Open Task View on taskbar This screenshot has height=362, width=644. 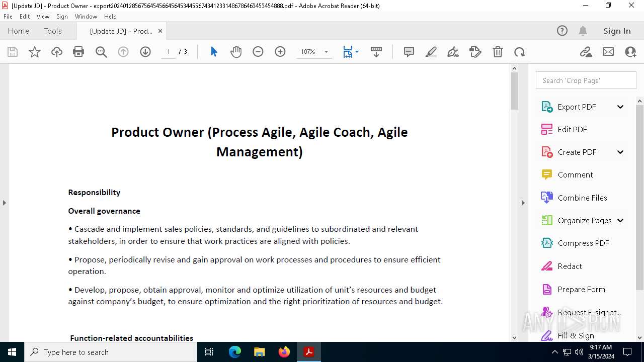pos(209,352)
